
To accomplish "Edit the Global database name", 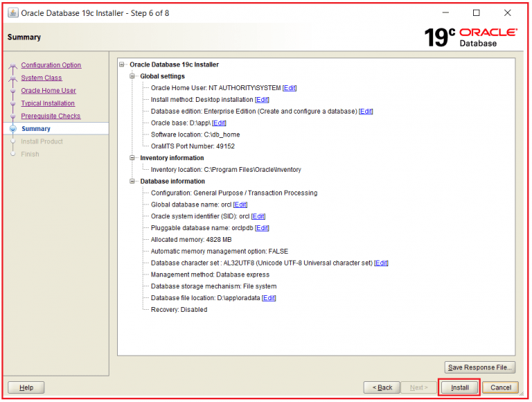I will (240, 205).
